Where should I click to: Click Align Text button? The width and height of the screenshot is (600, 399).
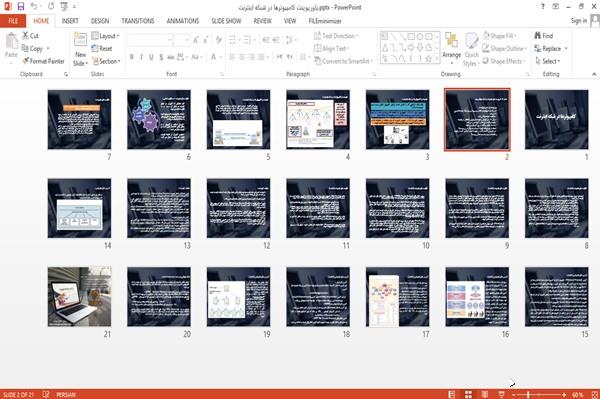(332, 49)
